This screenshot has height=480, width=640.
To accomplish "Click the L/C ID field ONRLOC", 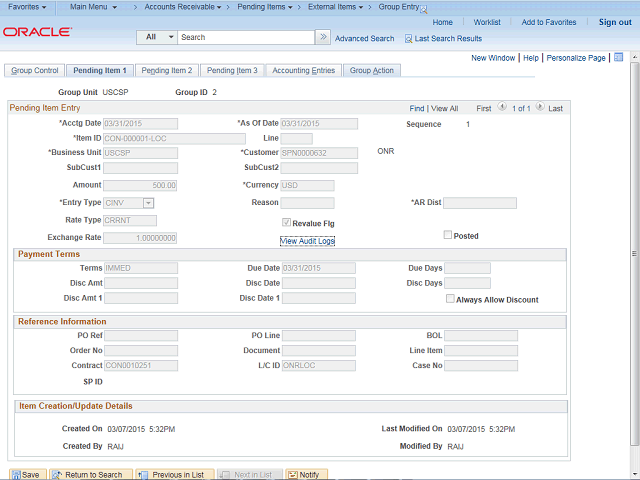I will (319, 365).
